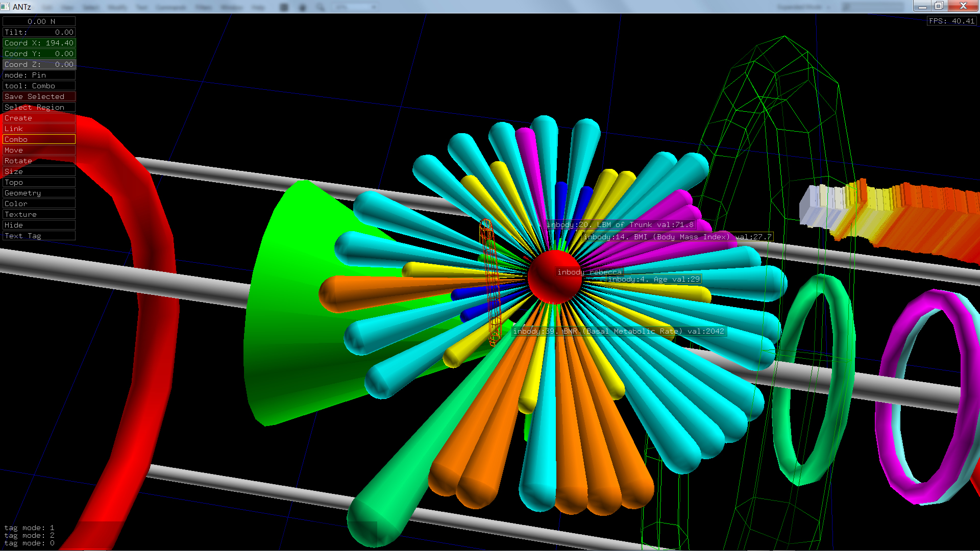Activate the Move tool
The image size is (980, 551).
[39, 150]
